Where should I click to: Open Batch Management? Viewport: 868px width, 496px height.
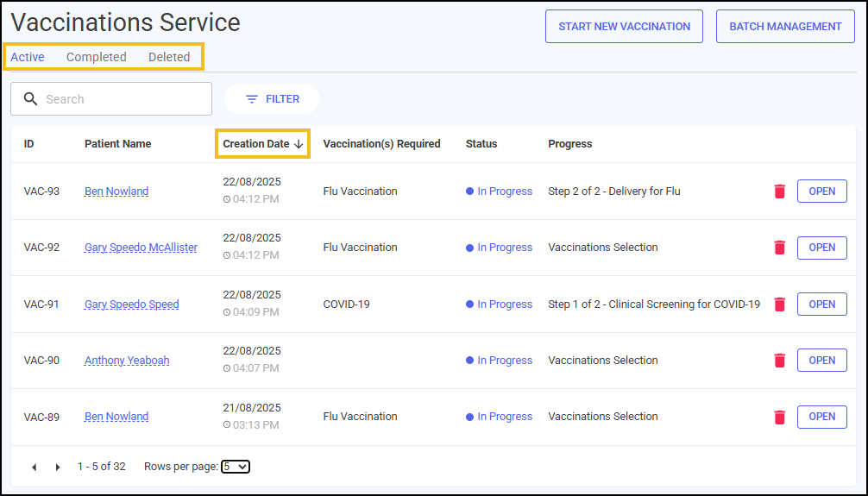coord(785,27)
